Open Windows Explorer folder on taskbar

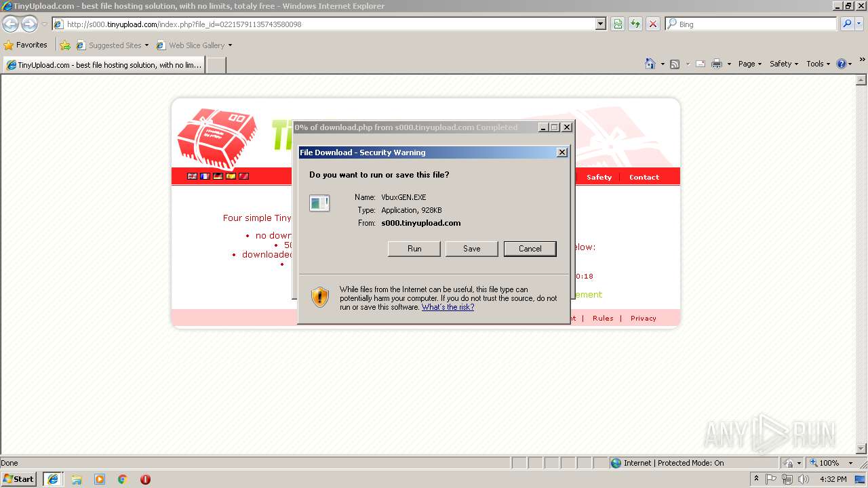pyautogui.click(x=77, y=479)
